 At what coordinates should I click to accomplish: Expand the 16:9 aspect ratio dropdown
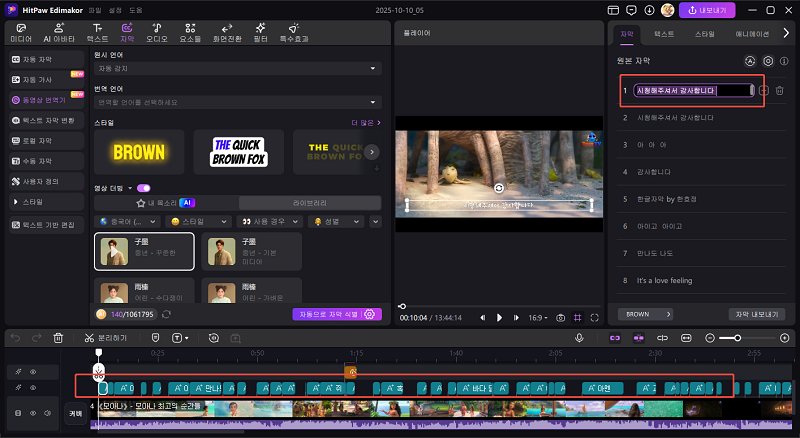pyautogui.click(x=539, y=317)
